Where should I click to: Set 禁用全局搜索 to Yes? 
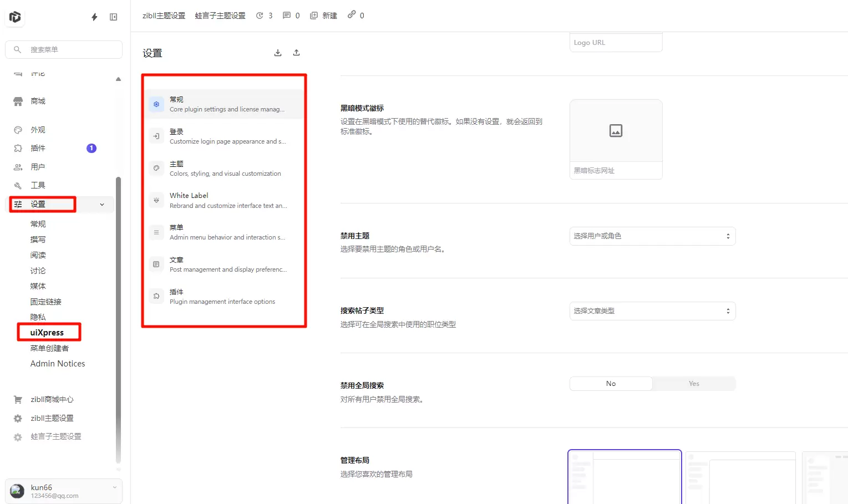694,383
